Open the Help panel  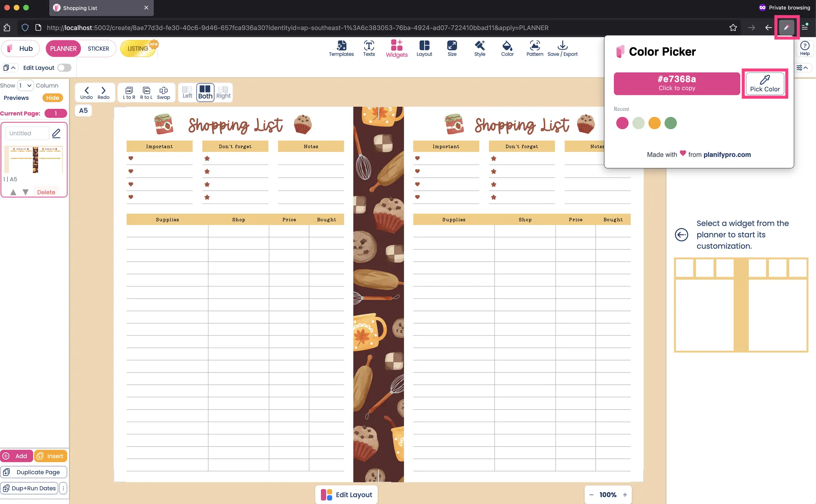805,48
